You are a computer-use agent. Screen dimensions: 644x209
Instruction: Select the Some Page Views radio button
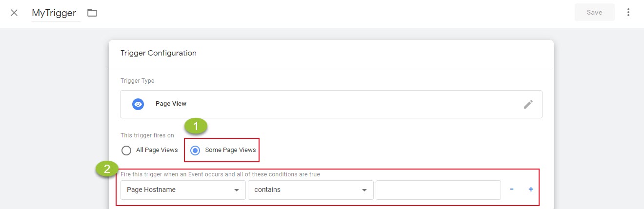(196, 150)
